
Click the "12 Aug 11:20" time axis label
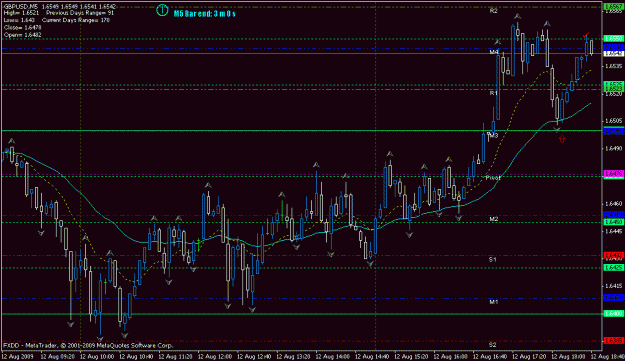[175, 356]
